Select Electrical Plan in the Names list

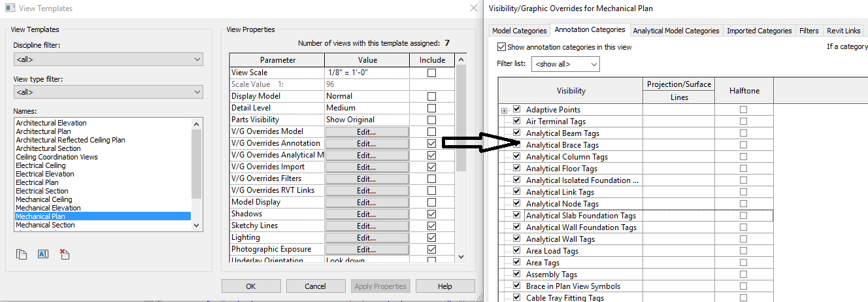click(x=37, y=182)
